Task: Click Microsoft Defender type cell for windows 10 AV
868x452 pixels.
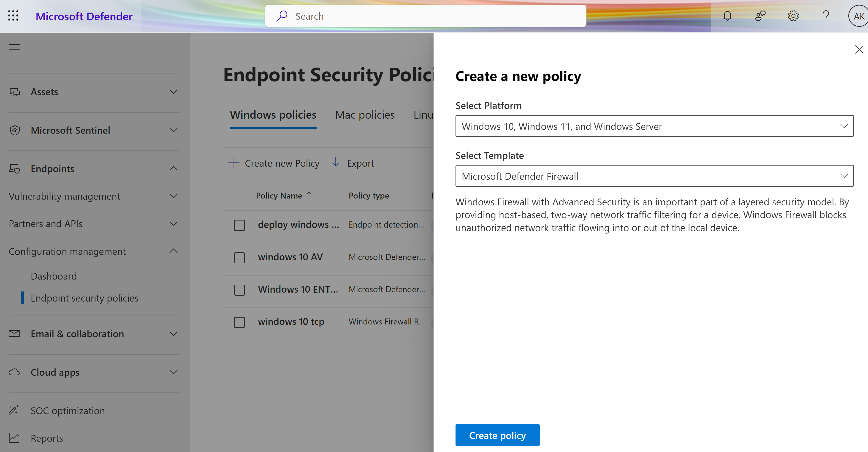Action: coord(386,257)
